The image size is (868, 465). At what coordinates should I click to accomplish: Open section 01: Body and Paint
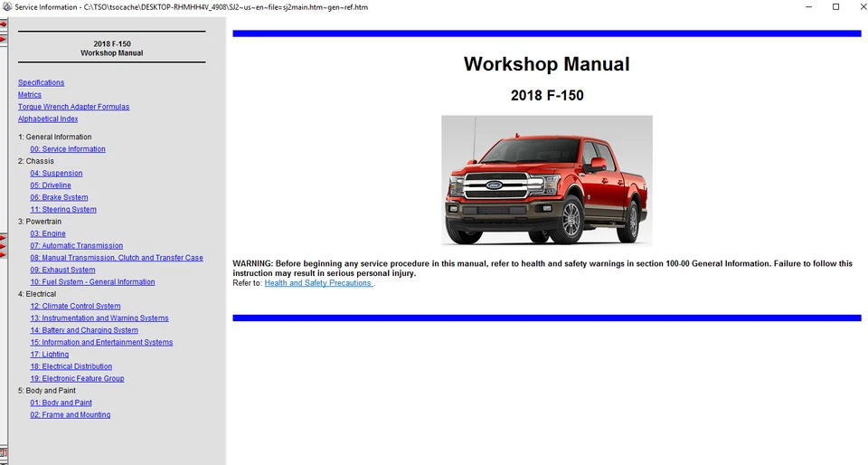pos(61,403)
